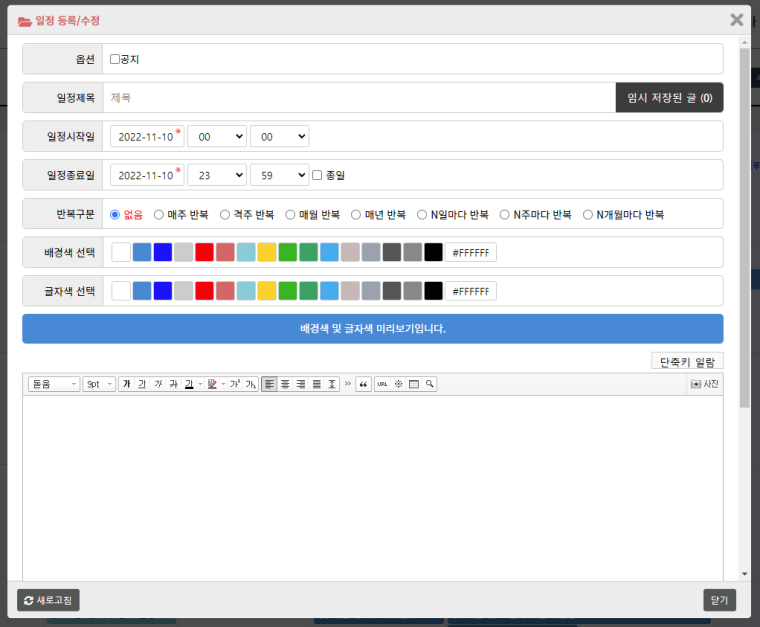Center align text in editor
Image resolution: width=760 pixels, height=627 pixels.
click(x=285, y=384)
